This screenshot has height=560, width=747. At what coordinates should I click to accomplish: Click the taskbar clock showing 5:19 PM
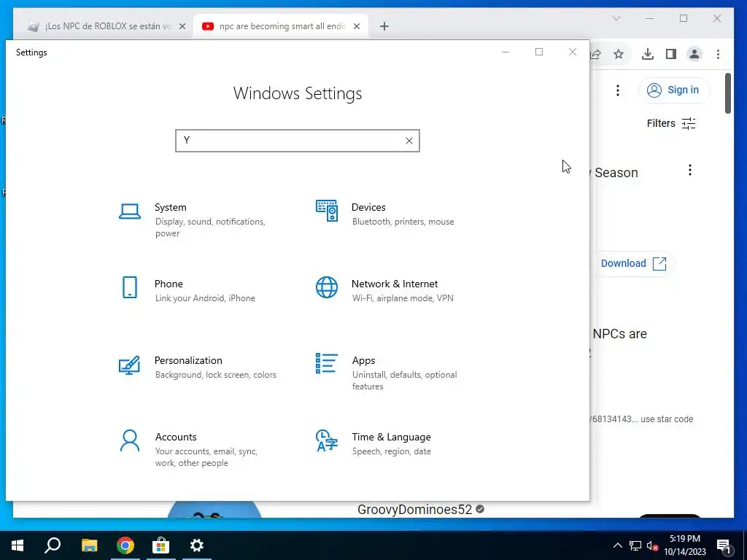coord(684,545)
